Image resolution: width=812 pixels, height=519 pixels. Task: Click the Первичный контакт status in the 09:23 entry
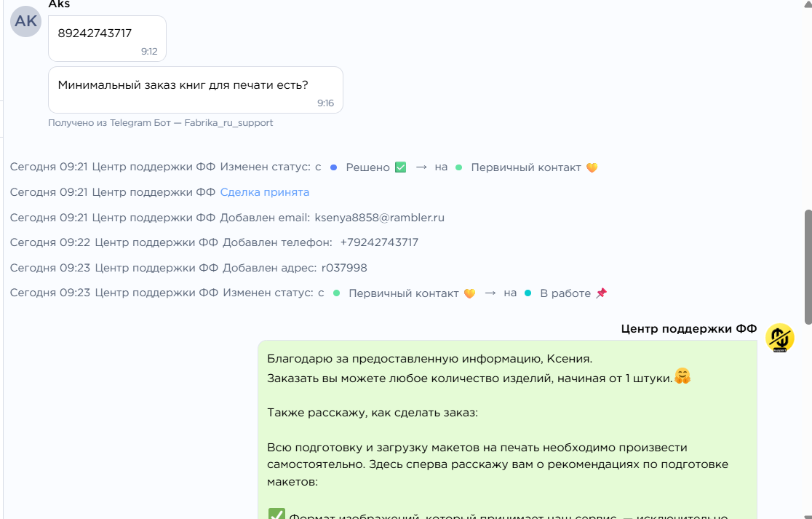pyautogui.click(x=403, y=293)
